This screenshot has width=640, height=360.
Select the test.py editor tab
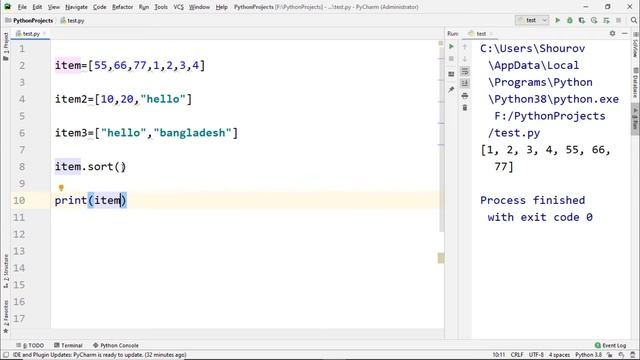(30, 33)
